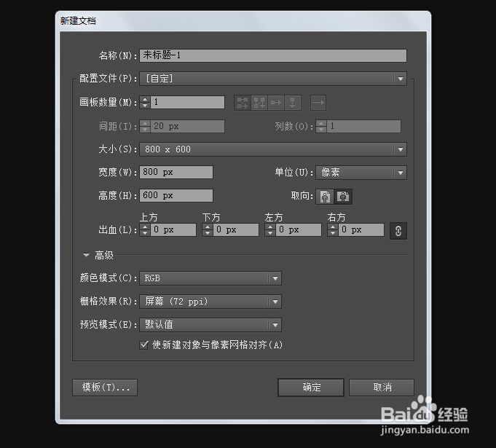The height and width of the screenshot is (448, 496).
Task: Click the 下方 bottom bleed value field
Action: pyautogui.click(x=236, y=230)
